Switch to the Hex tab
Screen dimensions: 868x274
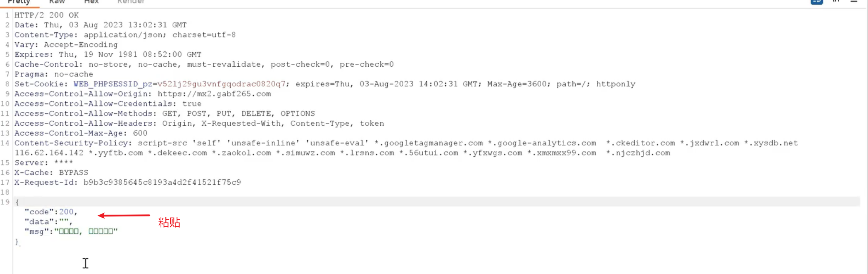(x=91, y=2)
